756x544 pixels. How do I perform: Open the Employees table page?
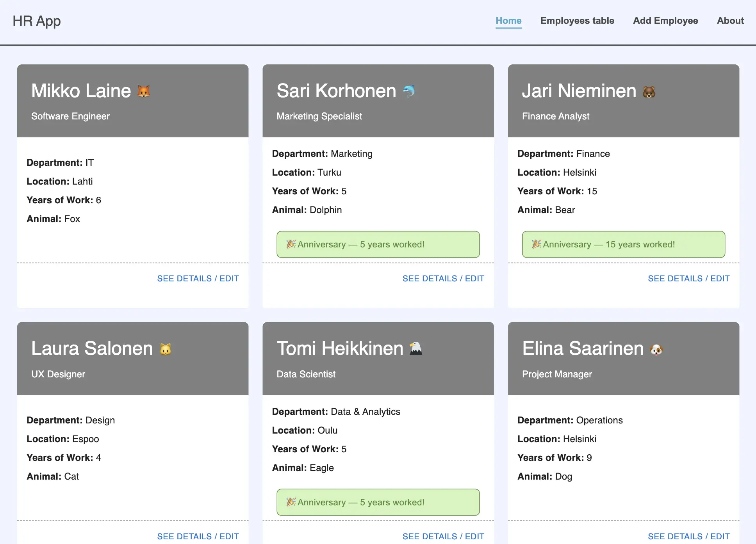coord(577,21)
